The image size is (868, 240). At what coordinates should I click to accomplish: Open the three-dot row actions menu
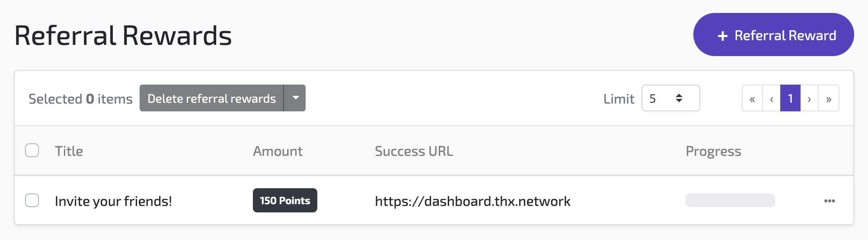pyautogui.click(x=830, y=201)
